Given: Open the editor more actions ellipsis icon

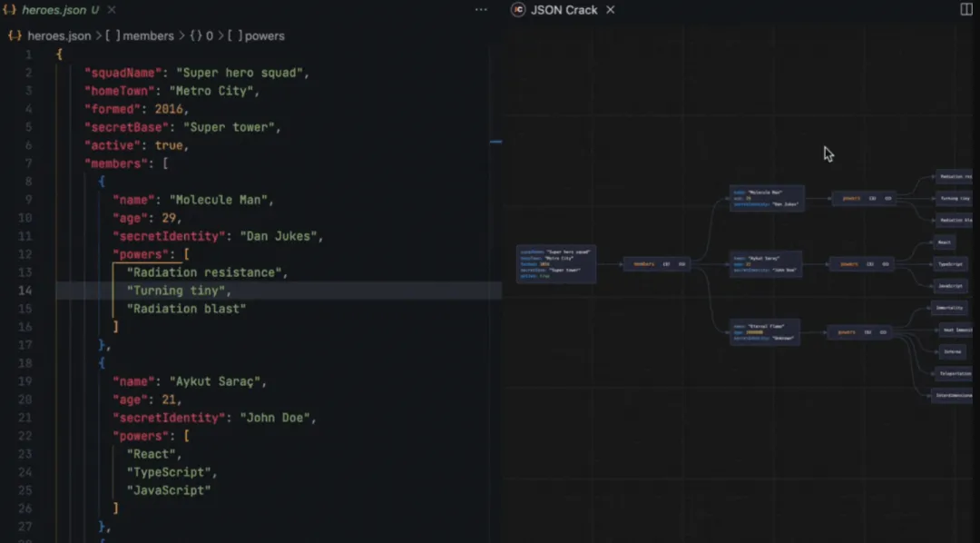Looking at the screenshot, I should coord(480,9).
